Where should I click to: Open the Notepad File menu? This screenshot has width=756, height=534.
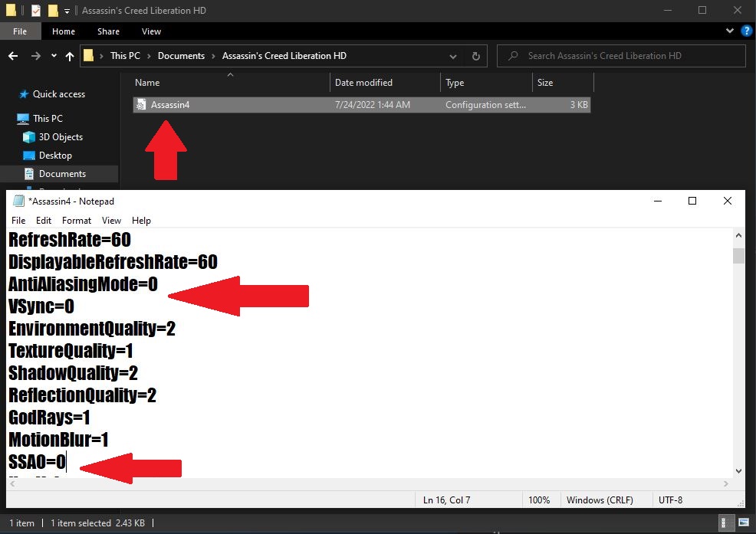pos(18,220)
